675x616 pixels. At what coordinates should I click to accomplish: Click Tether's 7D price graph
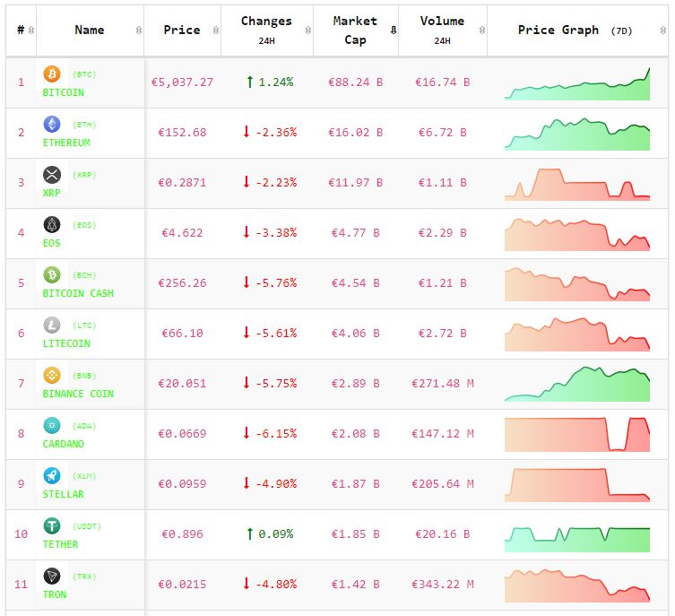click(x=577, y=535)
